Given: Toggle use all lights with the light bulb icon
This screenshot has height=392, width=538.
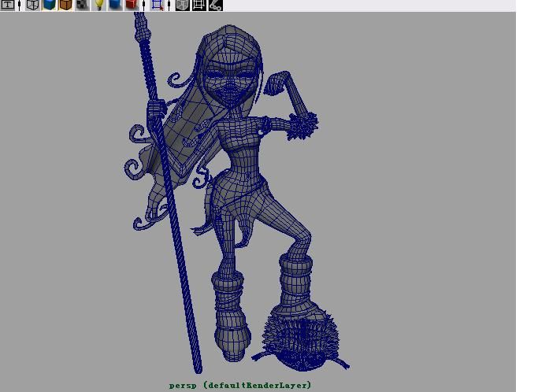Looking at the screenshot, I should pyautogui.click(x=99, y=6).
